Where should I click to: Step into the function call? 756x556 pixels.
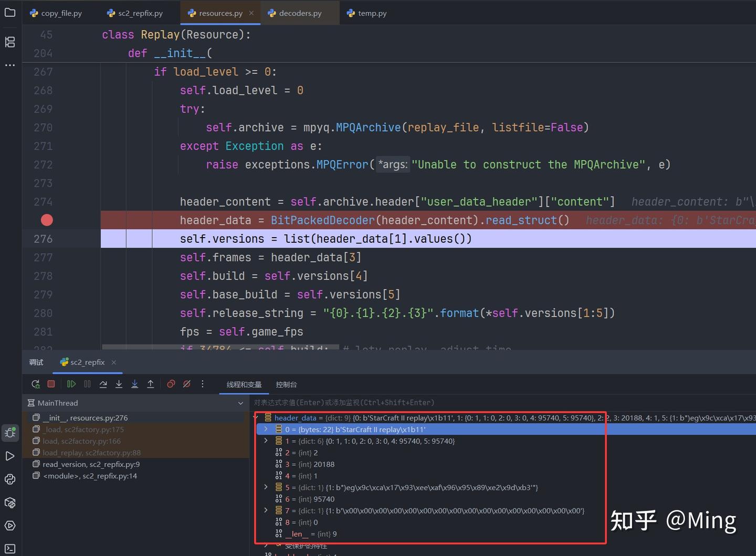click(x=119, y=384)
